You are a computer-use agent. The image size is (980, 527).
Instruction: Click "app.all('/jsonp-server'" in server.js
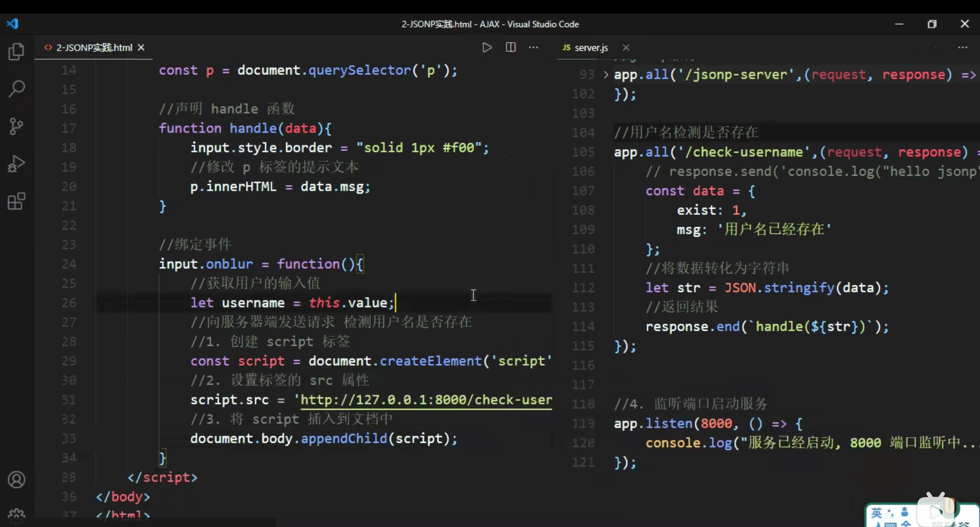click(704, 75)
